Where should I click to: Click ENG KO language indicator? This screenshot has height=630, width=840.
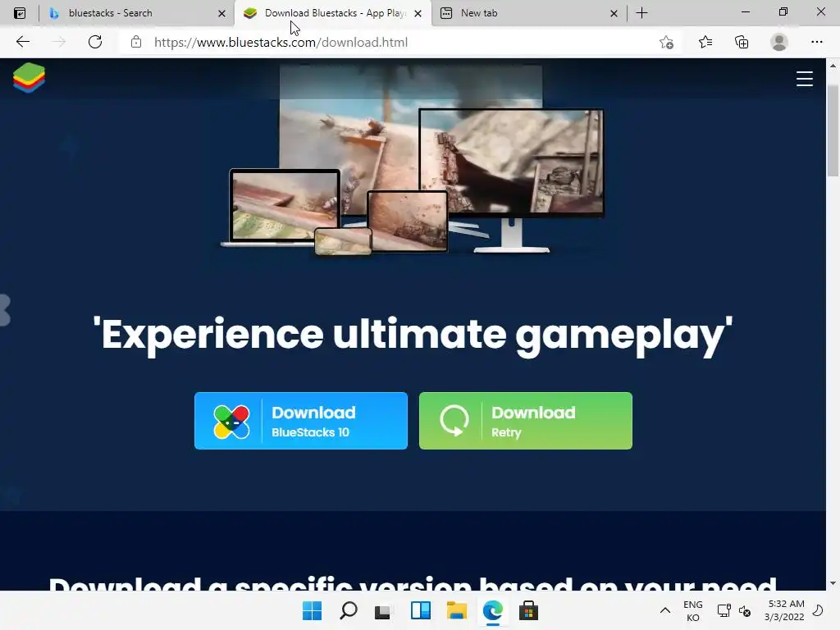692,610
